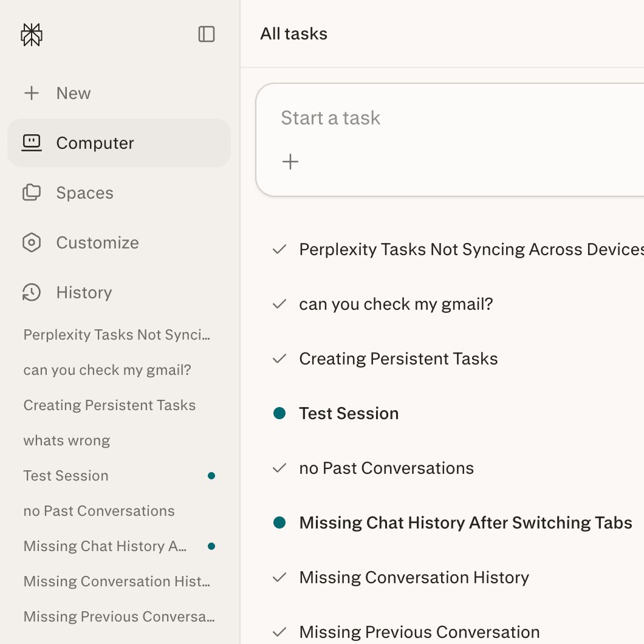Viewport: 644px width, 644px height.
Task: Open the Customize section
Action: pos(119,242)
